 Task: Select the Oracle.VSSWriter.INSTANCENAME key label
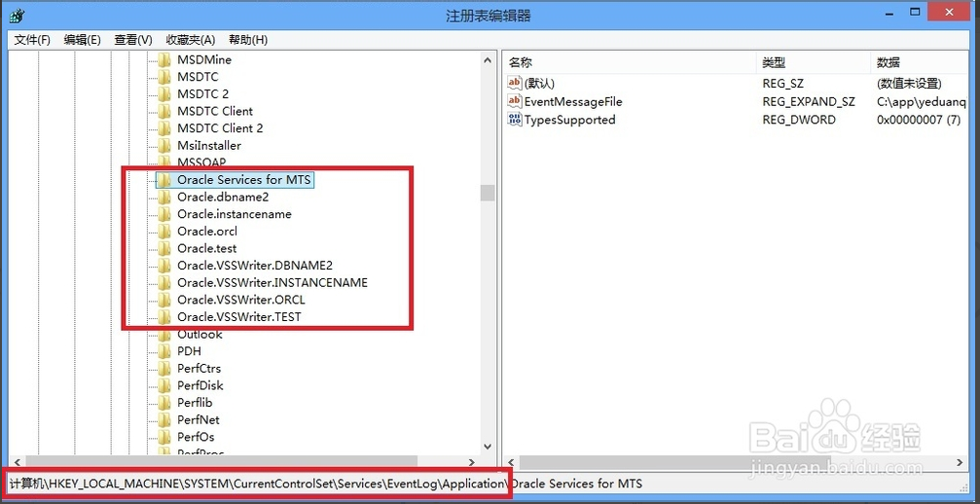pos(272,283)
